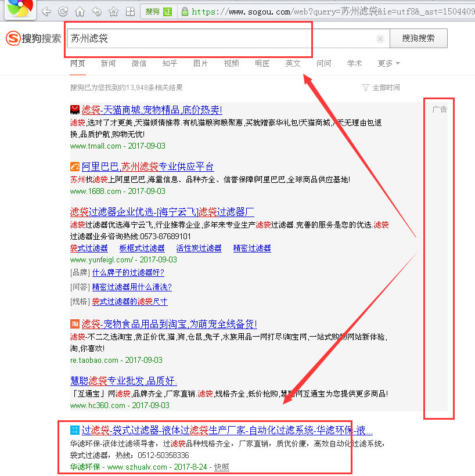Click the undo/restore page arrow icon
This screenshot has width=475, height=476.
(x=96, y=12)
